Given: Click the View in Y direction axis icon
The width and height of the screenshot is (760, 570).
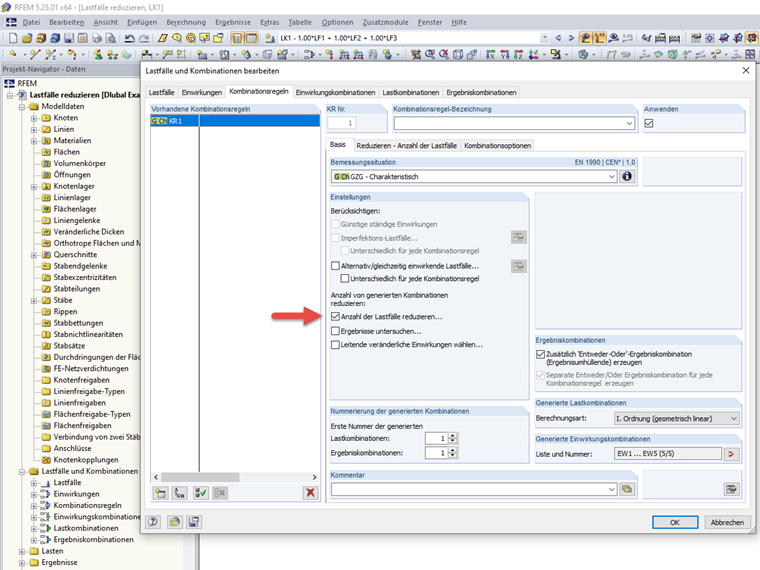Looking at the screenshot, I should (x=505, y=55).
